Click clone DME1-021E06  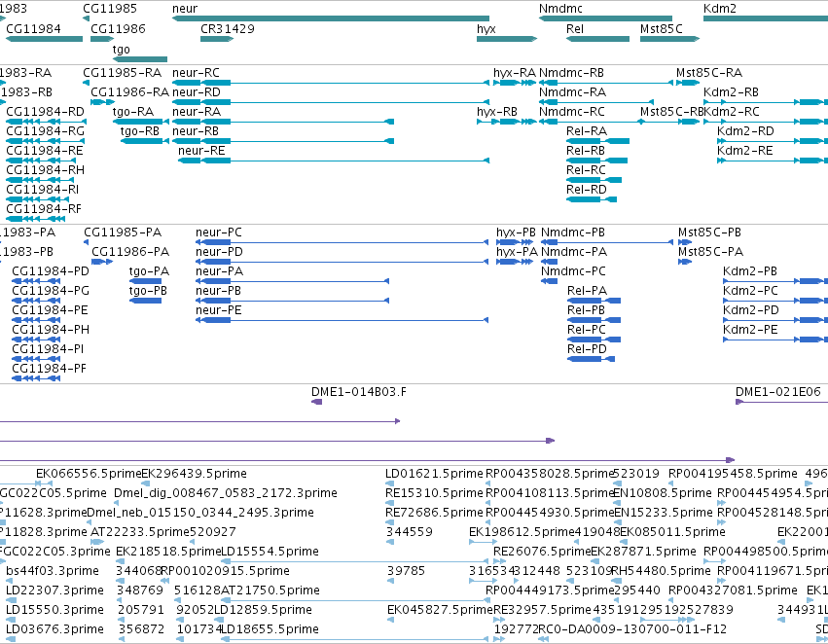[781, 402]
